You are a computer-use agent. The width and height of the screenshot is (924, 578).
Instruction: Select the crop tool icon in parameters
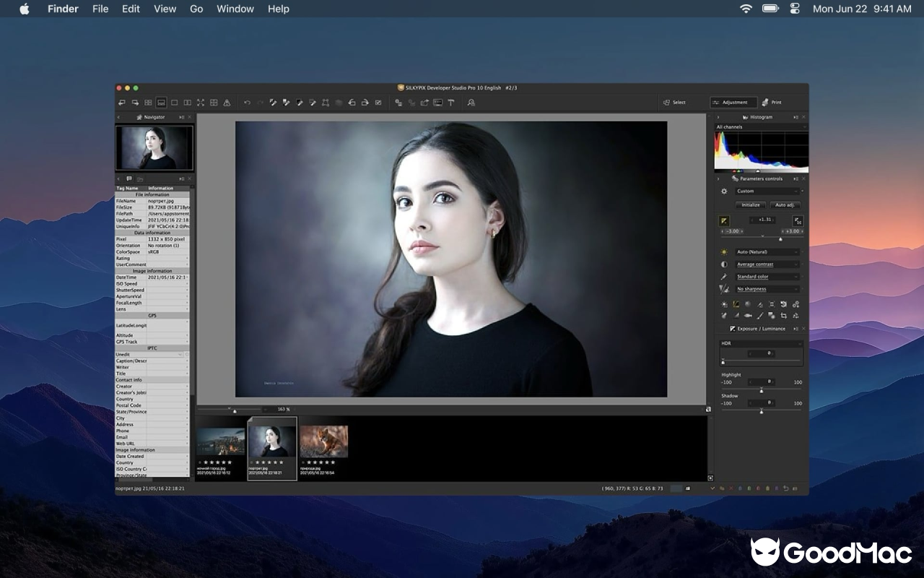(783, 316)
